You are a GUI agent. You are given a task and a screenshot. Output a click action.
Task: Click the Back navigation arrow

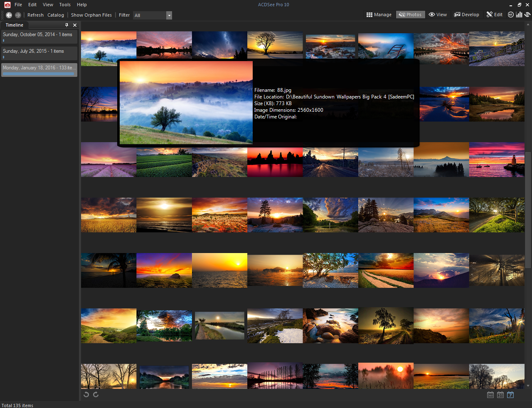(x=9, y=15)
